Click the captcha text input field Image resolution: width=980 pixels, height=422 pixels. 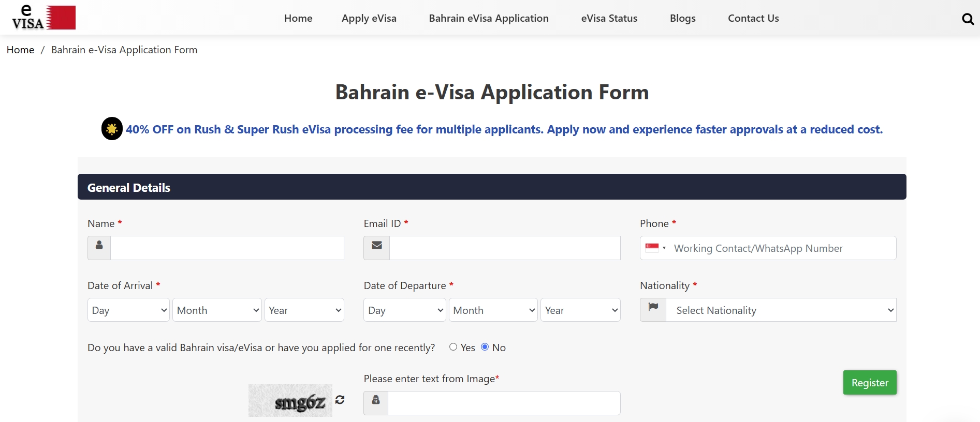[x=504, y=403]
